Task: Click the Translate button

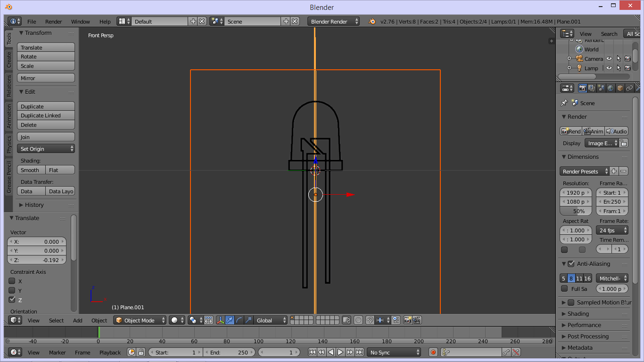Action: (x=46, y=47)
